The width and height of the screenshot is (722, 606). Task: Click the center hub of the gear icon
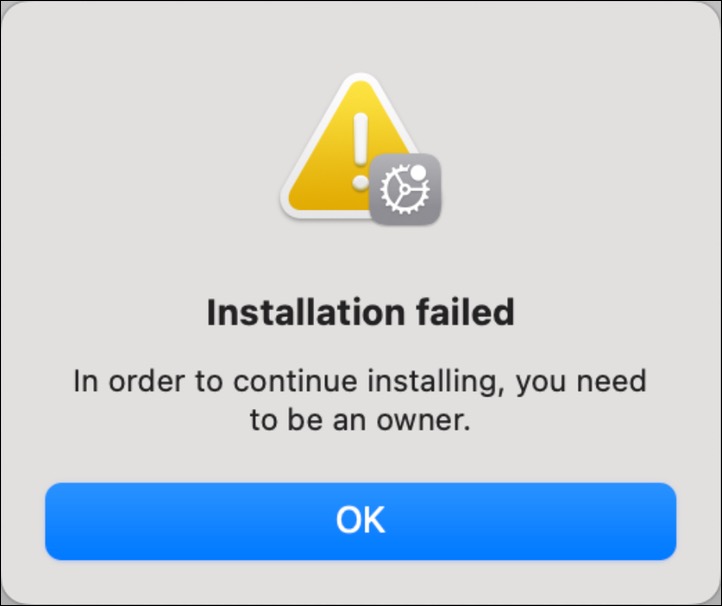pyautogui.click(x=404, y=189)
